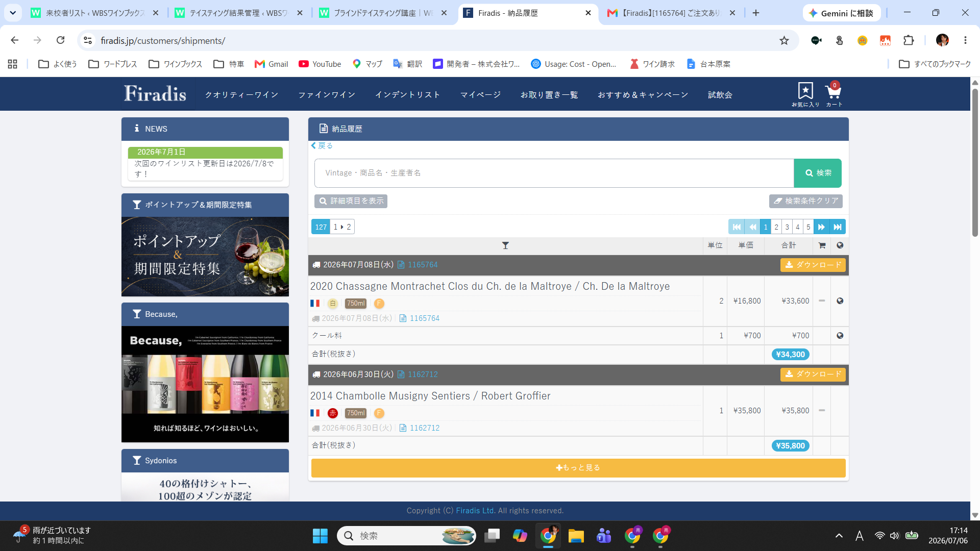Jump to last page with the skip-forward icon

point(837,227)
